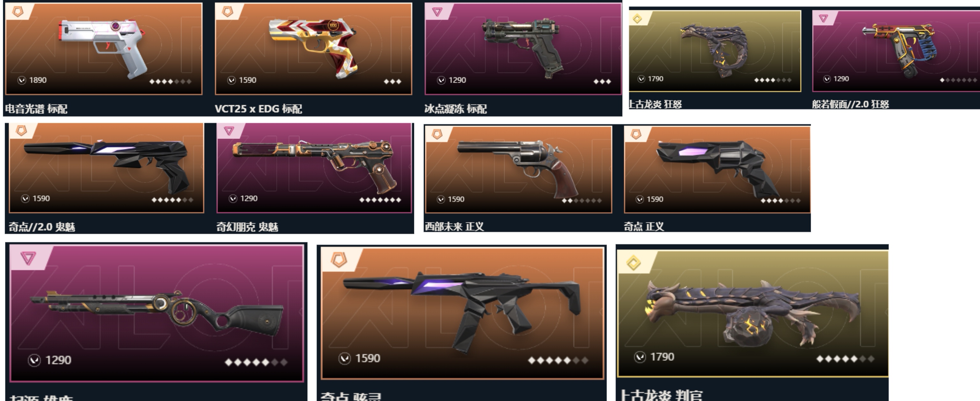
Task: Click the gold tier badge on 上古龙炎 狂怒
Action: tap(637, 18)
